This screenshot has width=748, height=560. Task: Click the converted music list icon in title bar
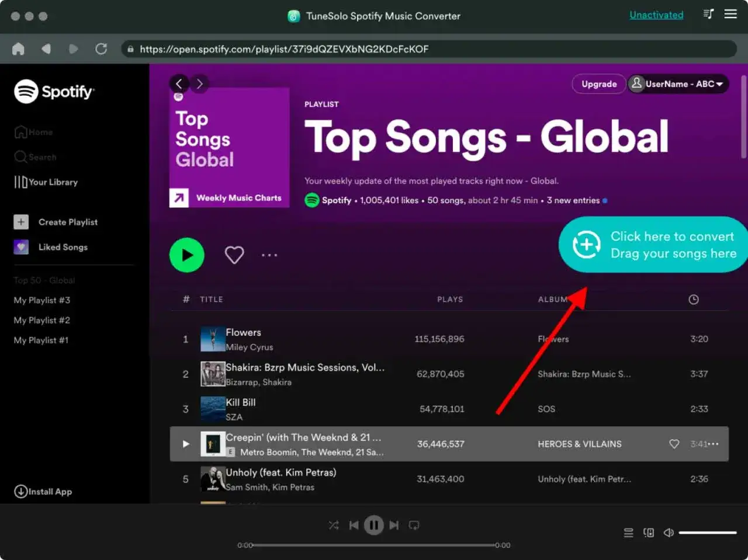pyautogui.click(x=708, y=14)
